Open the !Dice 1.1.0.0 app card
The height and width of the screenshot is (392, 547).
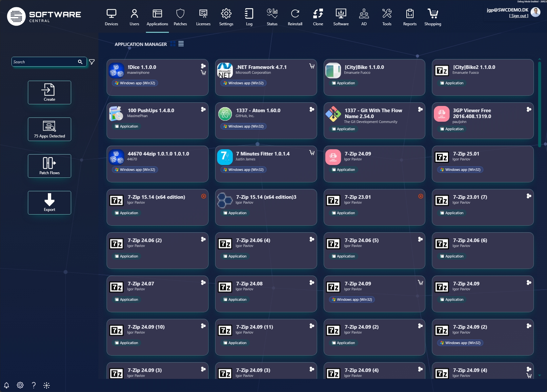coord(157,77)
